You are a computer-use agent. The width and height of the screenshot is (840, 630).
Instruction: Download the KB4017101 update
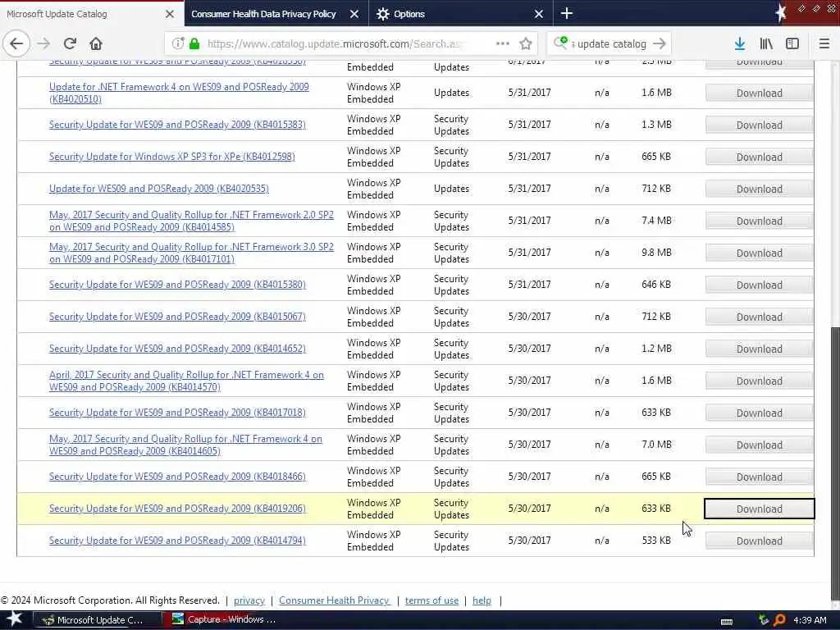pos(759,253)
